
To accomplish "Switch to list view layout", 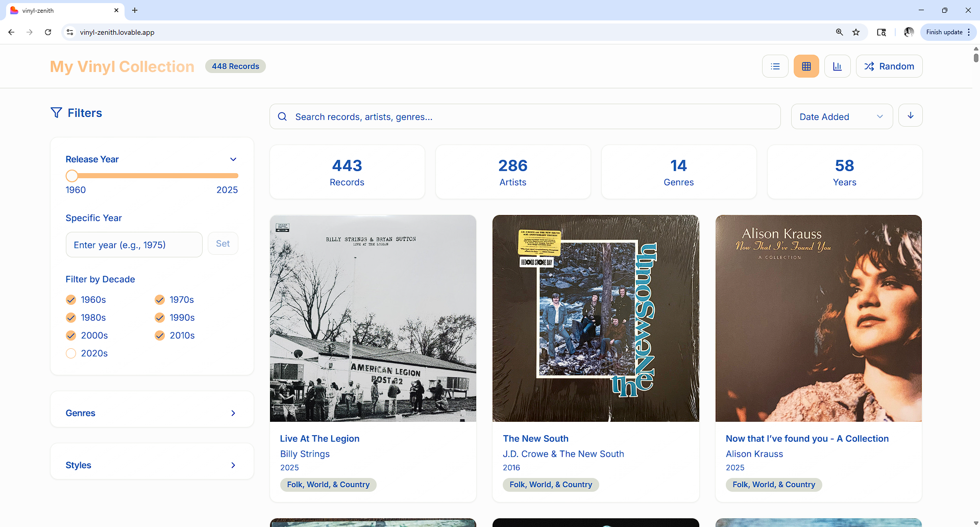I will [775, 66].
